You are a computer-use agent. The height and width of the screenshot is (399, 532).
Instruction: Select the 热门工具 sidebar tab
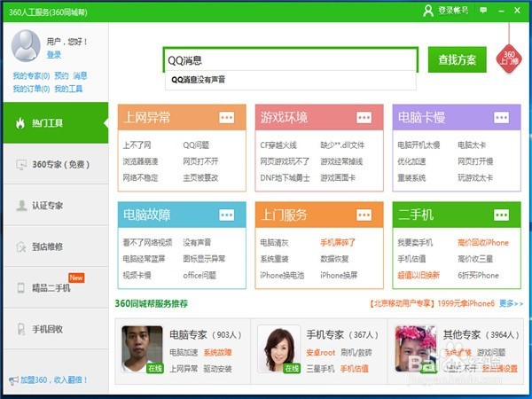coord(56,123)
